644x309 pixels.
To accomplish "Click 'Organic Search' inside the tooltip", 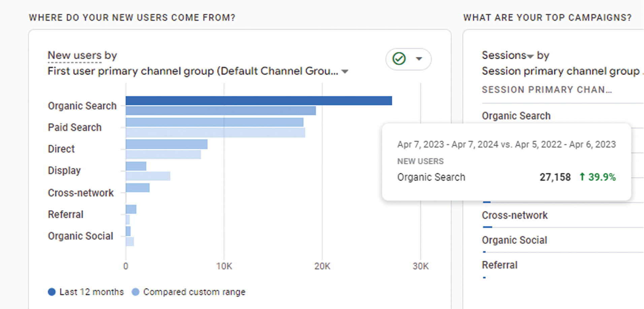I will coord(431,177).
